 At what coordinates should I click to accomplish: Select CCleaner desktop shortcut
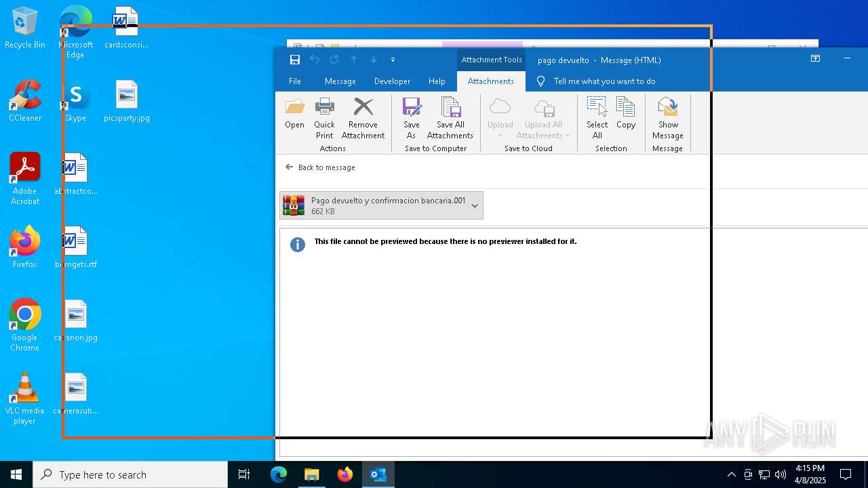(25, 102)
